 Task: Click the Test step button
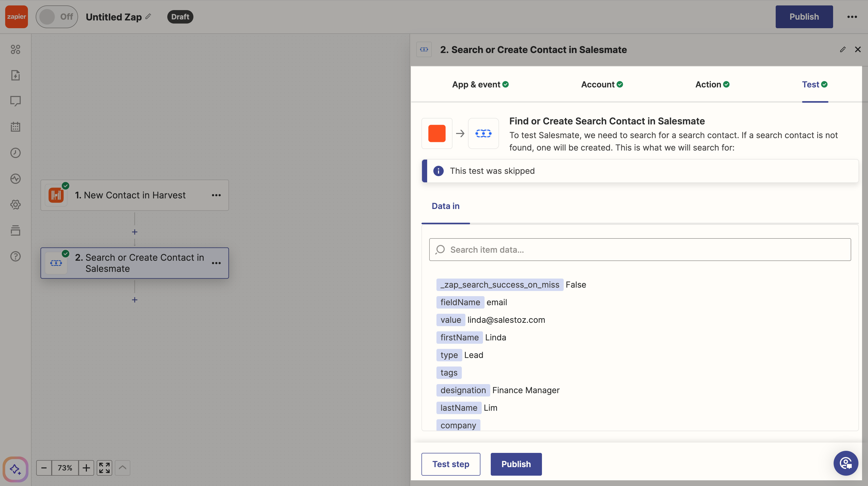[450, 464]
